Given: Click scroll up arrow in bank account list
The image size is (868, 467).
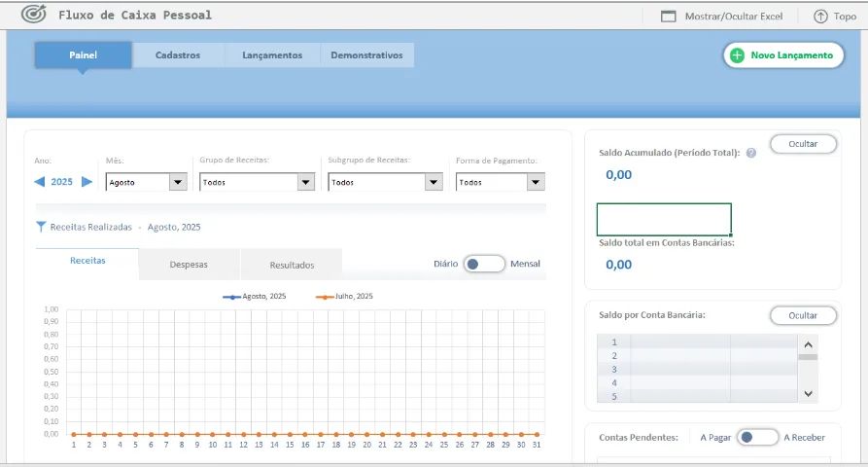Looking at the screenshot, I should [x=808, y=344].
